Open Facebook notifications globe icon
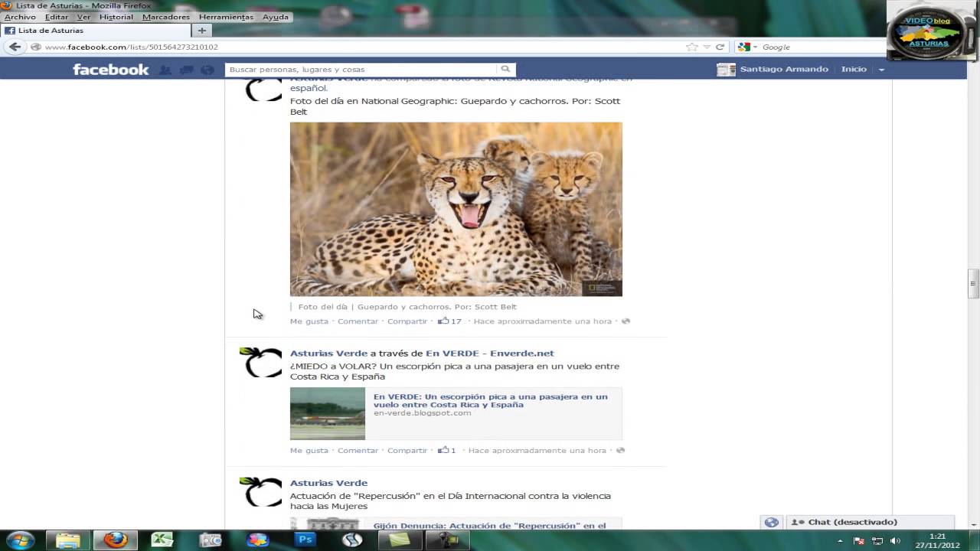Screen dimensions: 980x551 tap(207, 70)
